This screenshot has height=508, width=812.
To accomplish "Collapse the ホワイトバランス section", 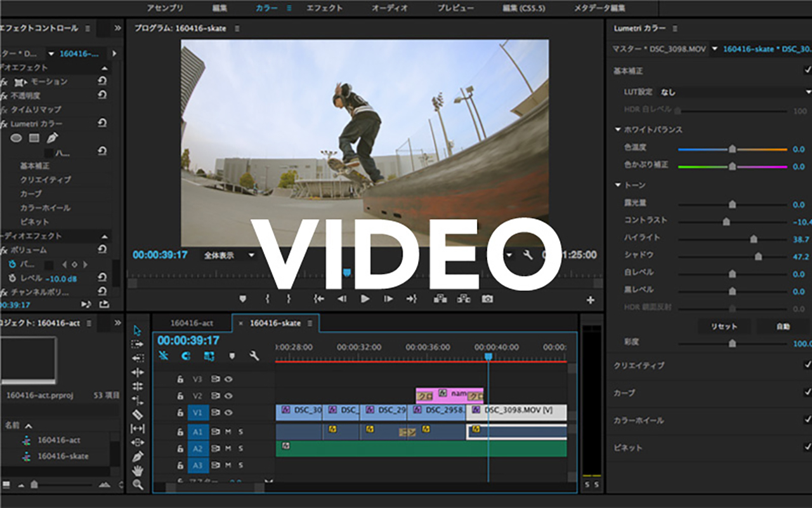I will pos(618,130).
